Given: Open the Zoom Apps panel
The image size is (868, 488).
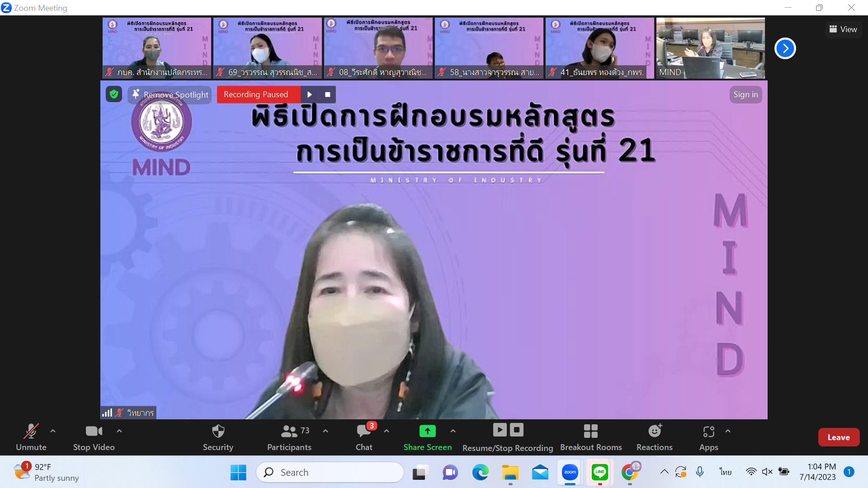Looking at the screenshot, I should point(709,437).
